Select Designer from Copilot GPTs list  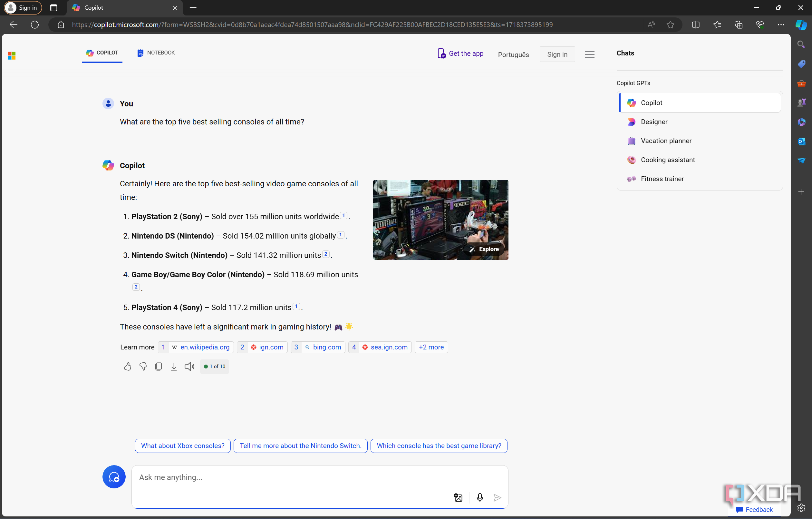tap(654, 122)
